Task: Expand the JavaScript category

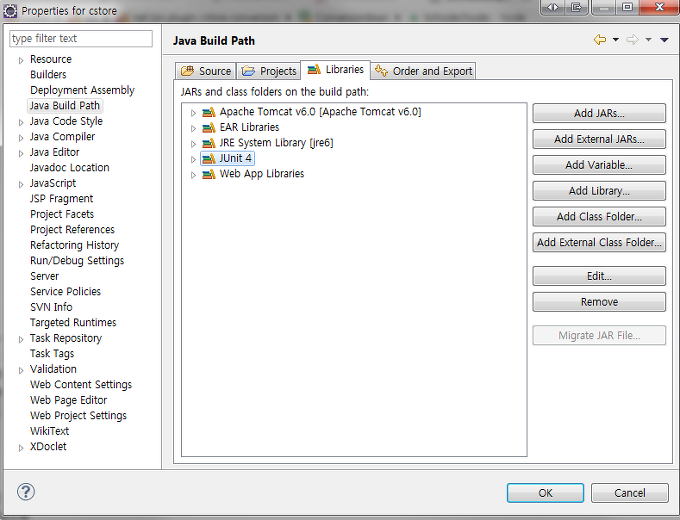Action: (21, 185)
